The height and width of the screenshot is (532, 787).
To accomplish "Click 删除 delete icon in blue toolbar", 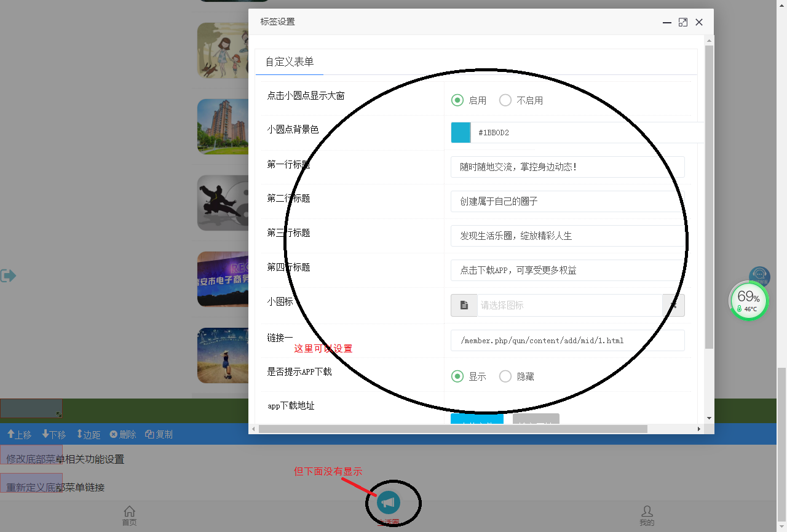I will coord(114,434).
